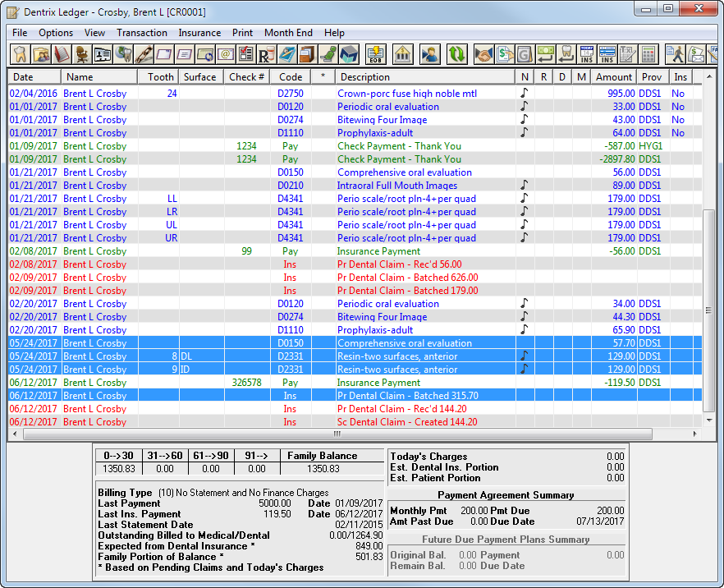The width and height of the screenshot is (724, 588).
Task: Open the Transaction menu
Action: (142, 33)
